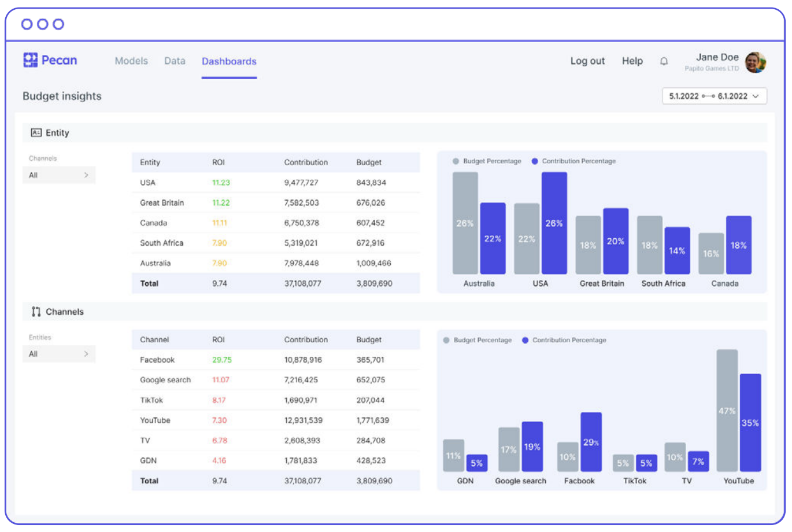Select the Facebook row in Channels table
Screen dimensions: 792x532
tap(276, 360)
